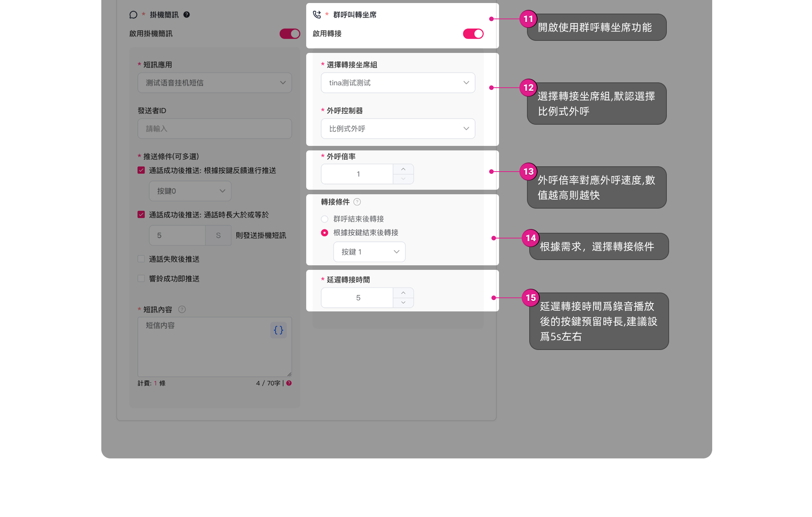Click the 發送者ID input field
The height and width of the screenshot is (517, 812).
click(214, 129)
